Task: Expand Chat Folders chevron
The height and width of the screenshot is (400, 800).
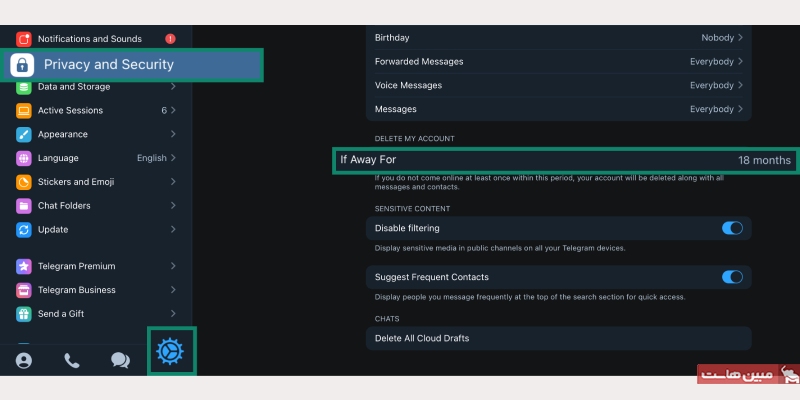Action: [x=173, y=205]
